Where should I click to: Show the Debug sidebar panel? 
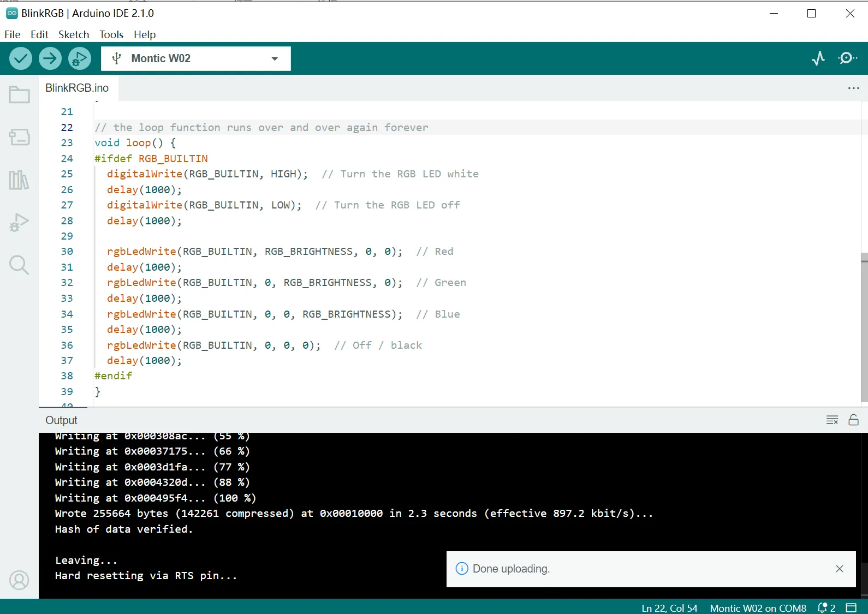[19, 222]
